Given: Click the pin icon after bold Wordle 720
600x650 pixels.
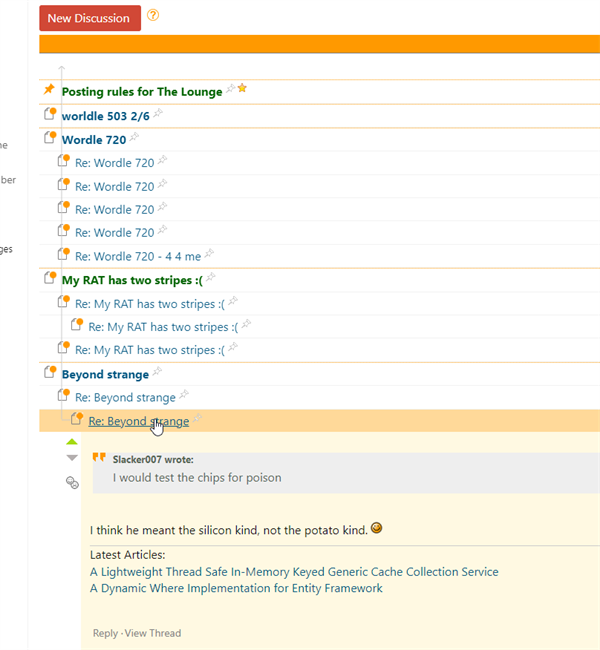Looking at the screenshot, I should pos(134,137).
